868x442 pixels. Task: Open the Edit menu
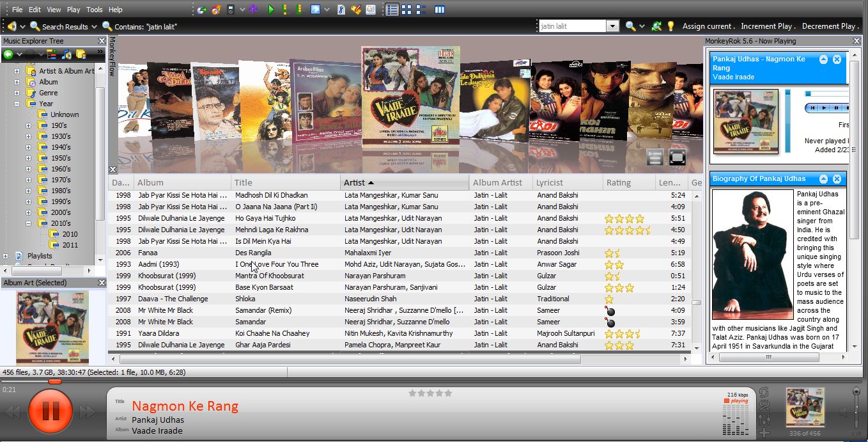(35, 10)
